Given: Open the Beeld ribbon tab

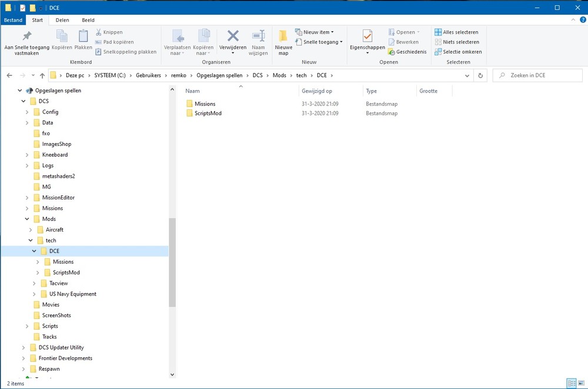Looking at the screenshot, I should (x=88, y=19).
